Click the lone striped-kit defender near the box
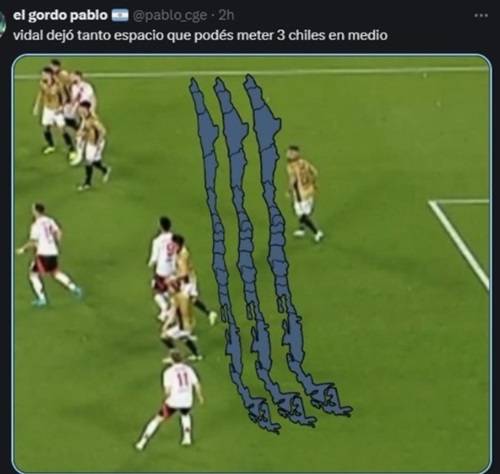The height and width of the screenshot is (474, 500). (303, 193)
